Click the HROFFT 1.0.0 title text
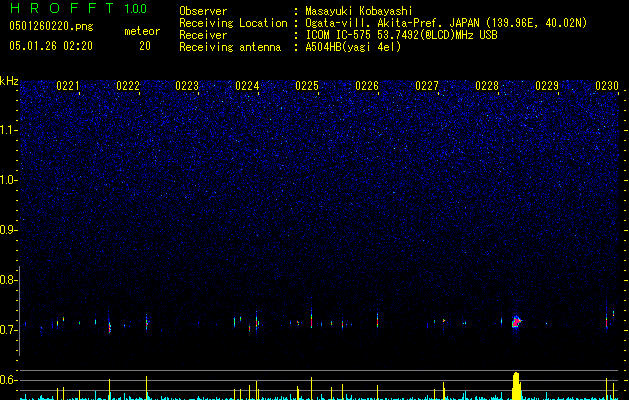Viewport: 629px width, 400px height. (x=78, y=8)
